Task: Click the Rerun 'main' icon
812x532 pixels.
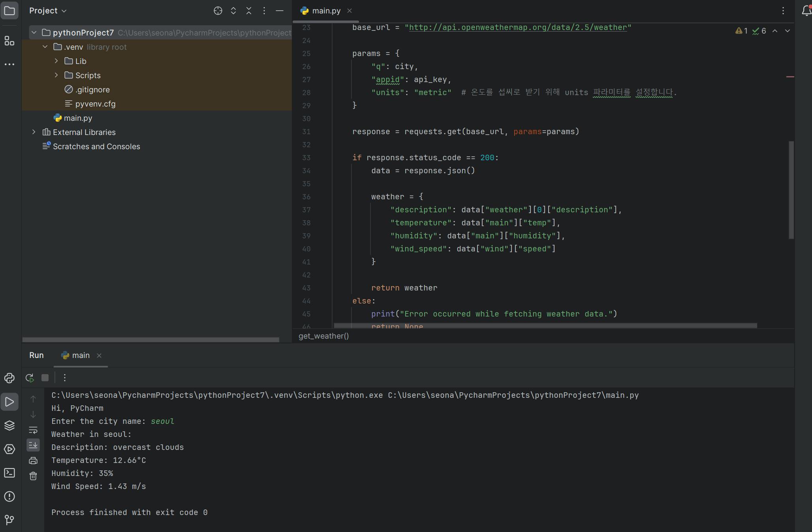Action: click(30, 378)
